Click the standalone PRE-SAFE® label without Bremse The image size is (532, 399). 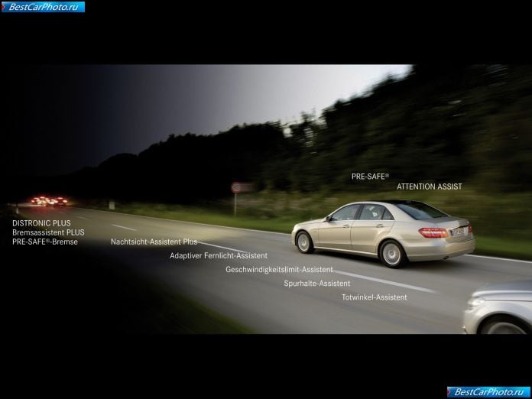370,177
